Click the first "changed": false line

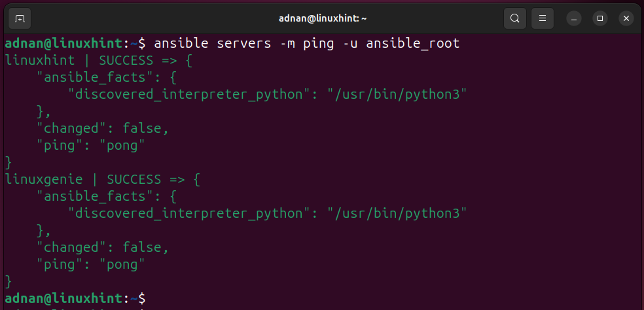[x=103, y=129]
